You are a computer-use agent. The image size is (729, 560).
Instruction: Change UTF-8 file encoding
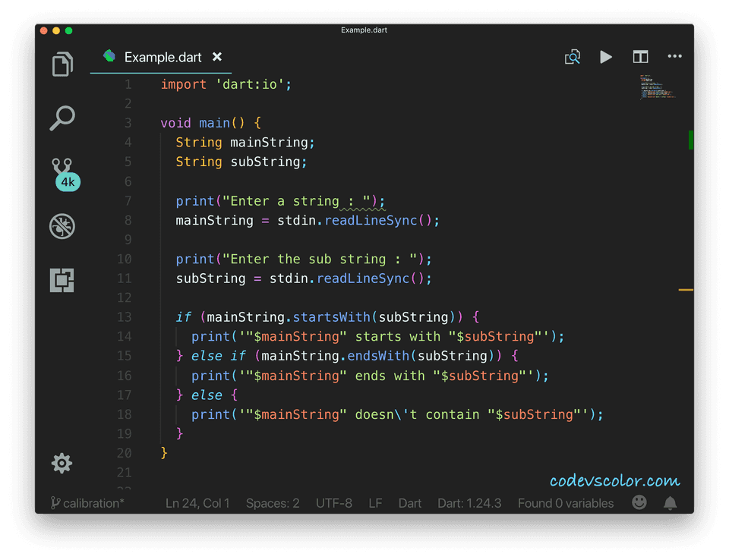[333, 503]
